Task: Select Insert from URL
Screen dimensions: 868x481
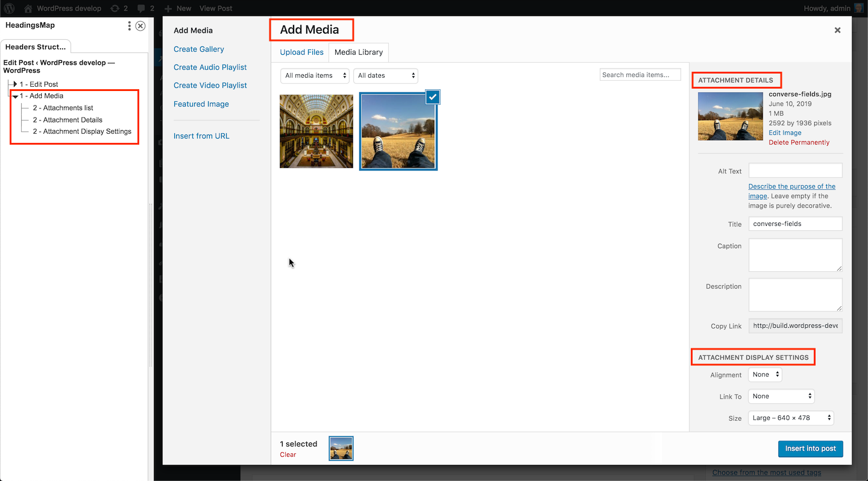Action: (201, 136)
